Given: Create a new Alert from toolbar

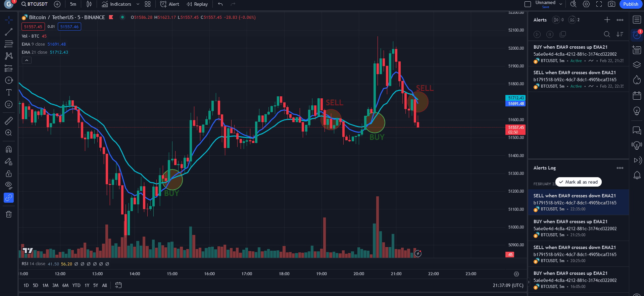Looking at the screenshot, I should pos(170,4).
